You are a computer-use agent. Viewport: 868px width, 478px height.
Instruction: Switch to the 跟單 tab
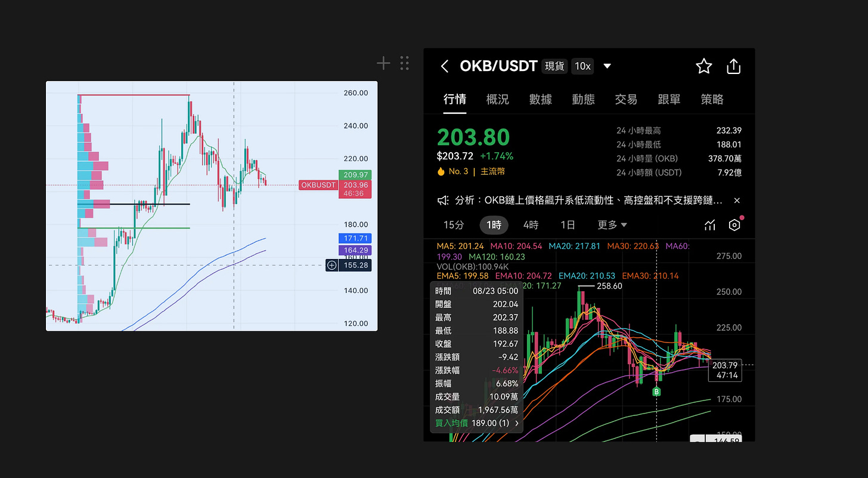tap(669, 100)
